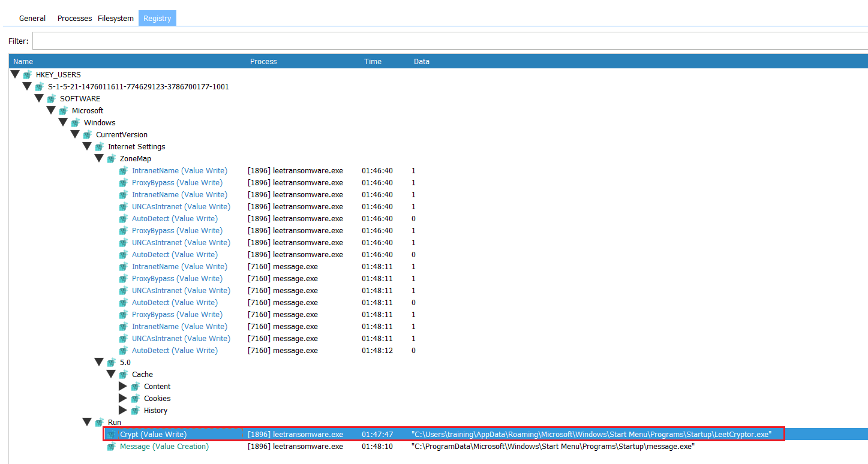Switch to the Processes tab

click(x=74, y=19)
